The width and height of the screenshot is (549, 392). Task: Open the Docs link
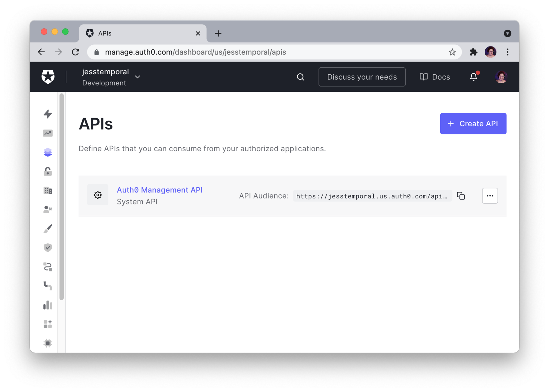tap(435, 77)
